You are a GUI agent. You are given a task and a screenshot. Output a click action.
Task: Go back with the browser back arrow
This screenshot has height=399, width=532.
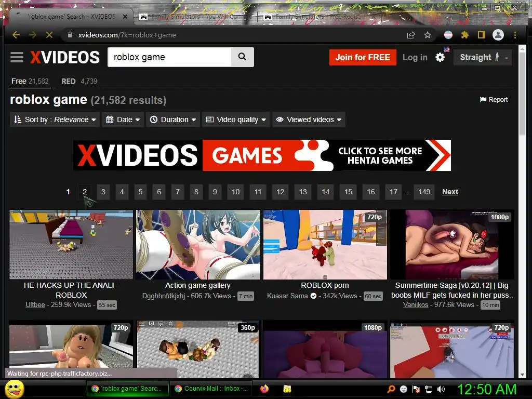(x=16, y=35)
